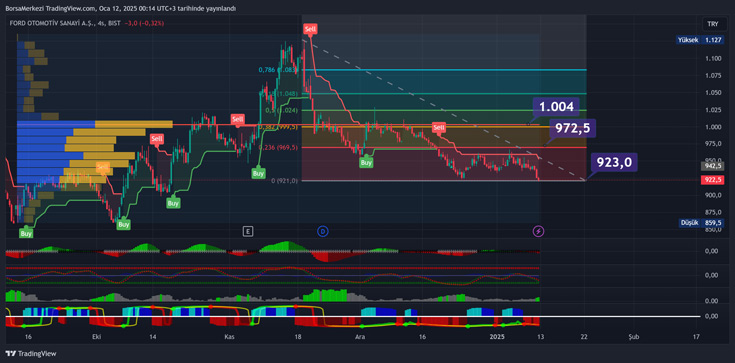This screenshot has height=363, width=735.
Task: Click the TradingView logo at bottom left
Action: point(31,354)
